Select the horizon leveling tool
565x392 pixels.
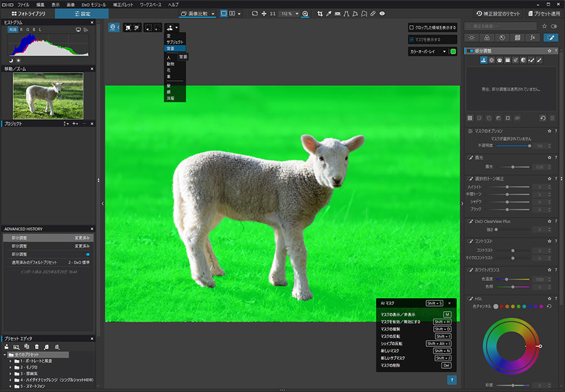pos(338,14)
